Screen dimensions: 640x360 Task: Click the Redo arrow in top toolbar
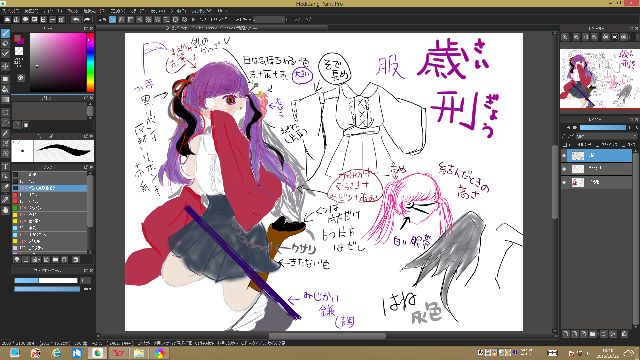87,19
